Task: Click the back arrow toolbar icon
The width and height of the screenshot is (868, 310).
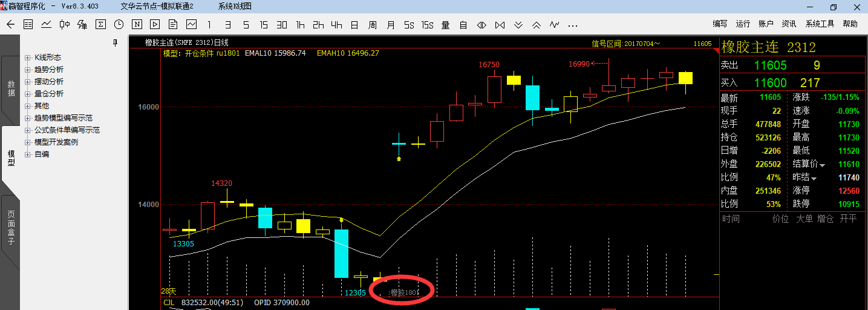Action: click(x=10, y=25)
